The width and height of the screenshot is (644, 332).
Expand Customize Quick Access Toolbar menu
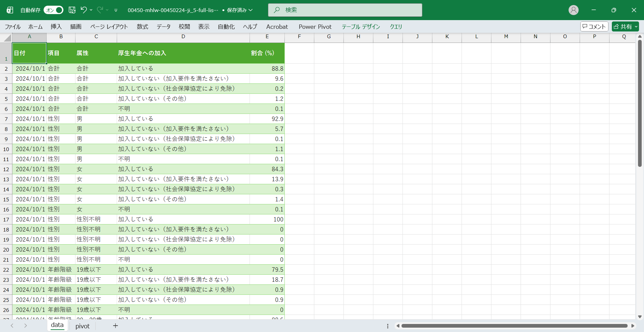pyautogui.click(x=116, y=10)
